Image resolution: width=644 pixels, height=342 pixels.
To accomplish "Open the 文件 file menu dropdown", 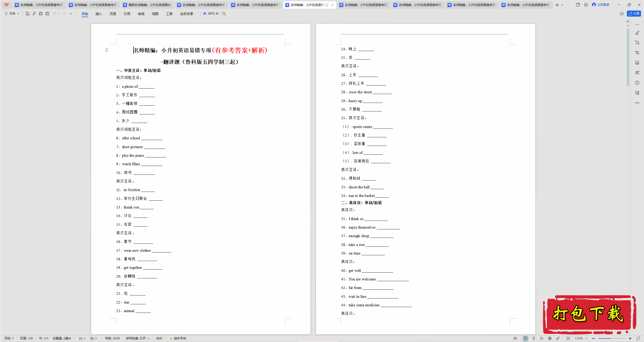I will pos(12,14).
